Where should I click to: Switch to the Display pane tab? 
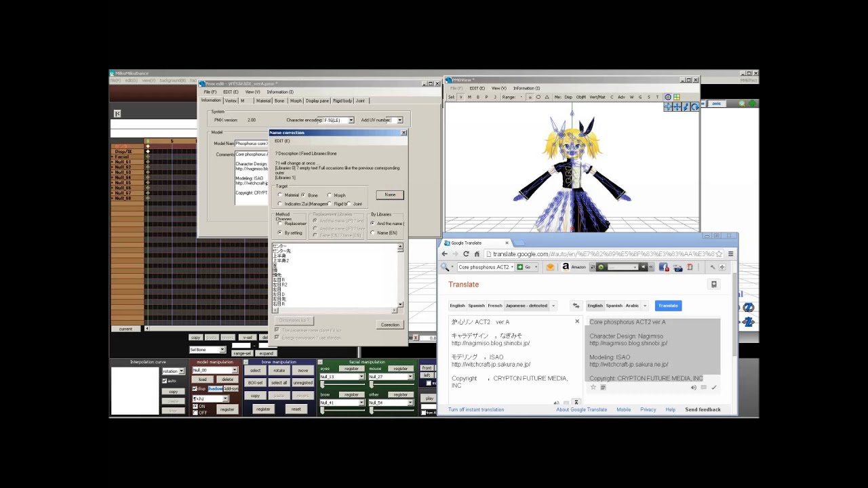(x=317, y=101)
